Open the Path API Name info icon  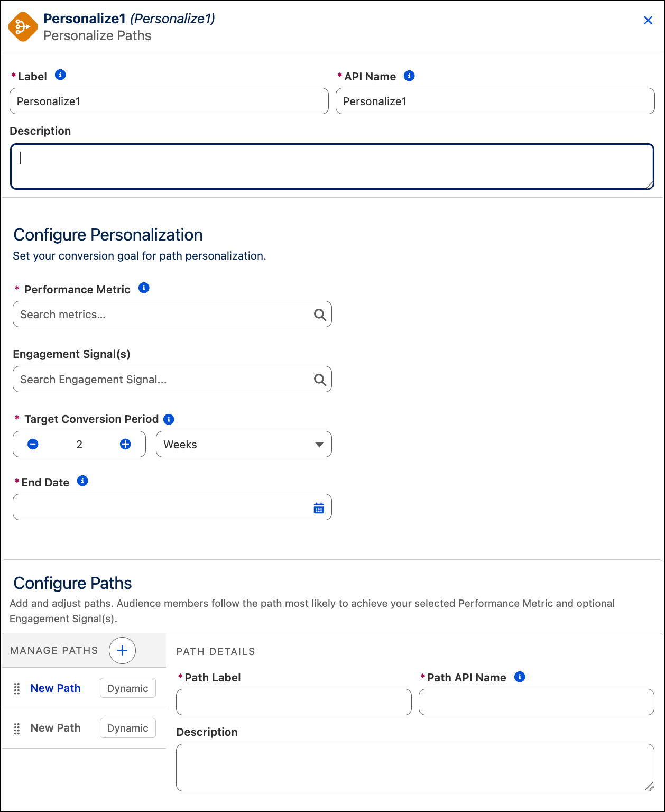(x=520, y=677)
